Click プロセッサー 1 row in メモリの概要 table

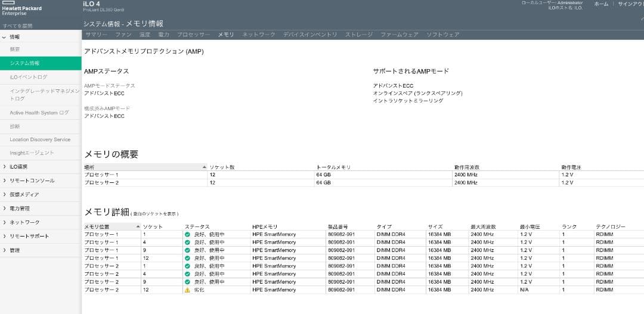pos(363,175)
